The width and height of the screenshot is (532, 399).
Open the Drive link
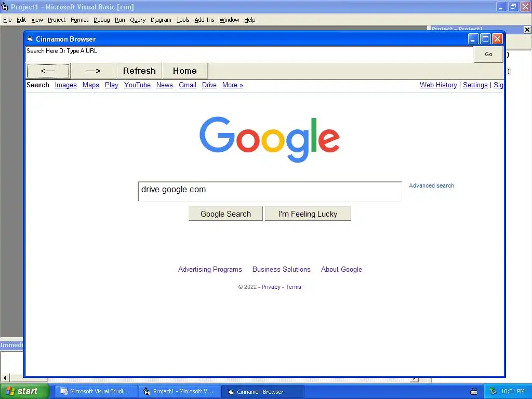[209, 85]
